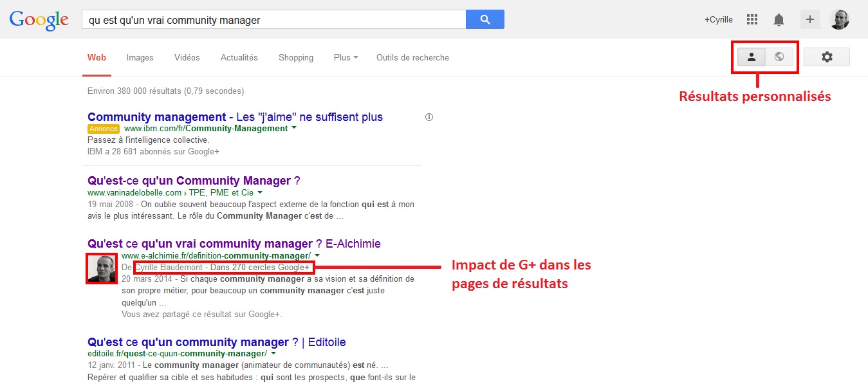Open the Google apps grid icon

[x=752, y=19]
